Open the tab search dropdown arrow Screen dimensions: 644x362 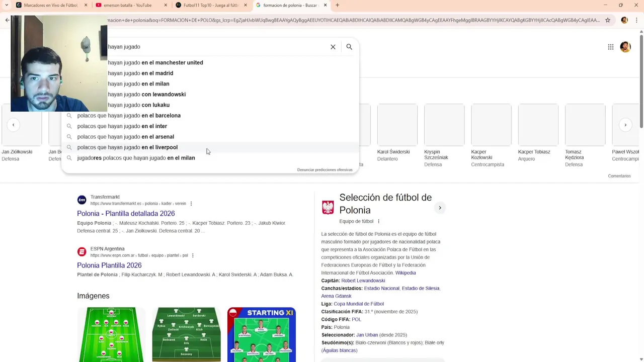point(6,5)
